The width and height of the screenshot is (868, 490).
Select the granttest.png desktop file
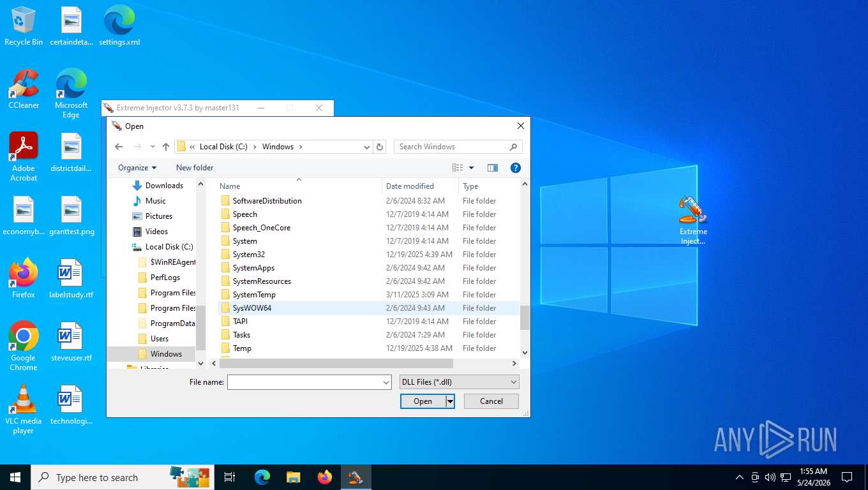(x=71, y=216)
